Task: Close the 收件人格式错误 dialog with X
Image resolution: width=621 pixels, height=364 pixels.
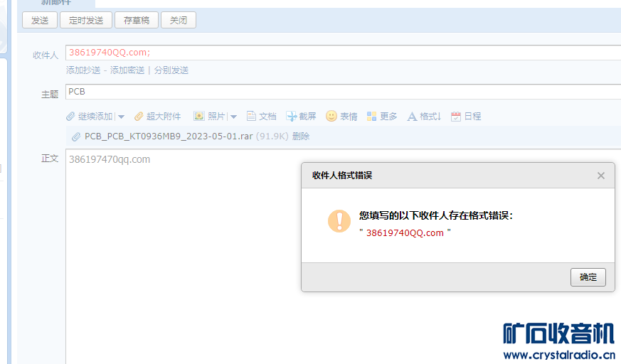Action: pyautogui.click(x=601, y=176)
